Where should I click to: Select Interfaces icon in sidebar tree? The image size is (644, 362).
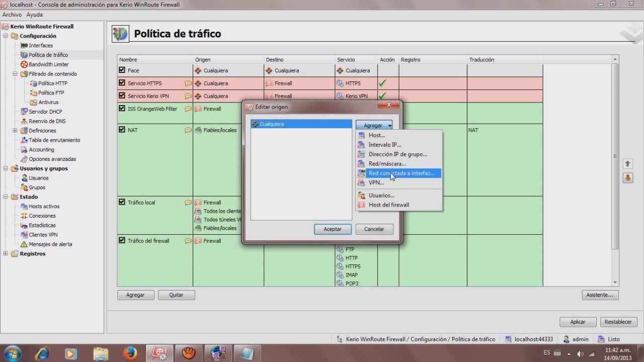coord(24,46)
